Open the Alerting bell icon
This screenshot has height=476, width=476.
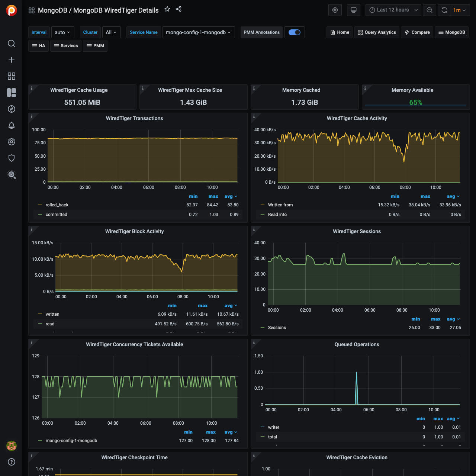tap(12, 125)
